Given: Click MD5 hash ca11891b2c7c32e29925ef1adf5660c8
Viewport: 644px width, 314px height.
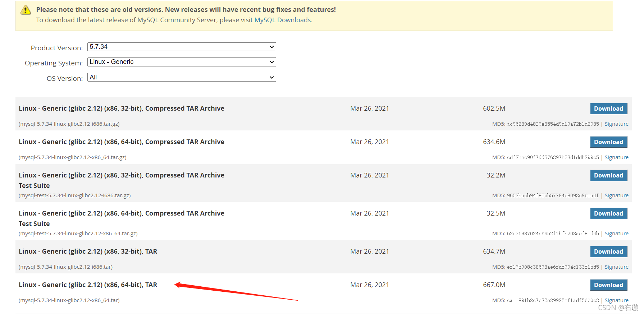Looking at the screenshot, I should pos(553,300).
